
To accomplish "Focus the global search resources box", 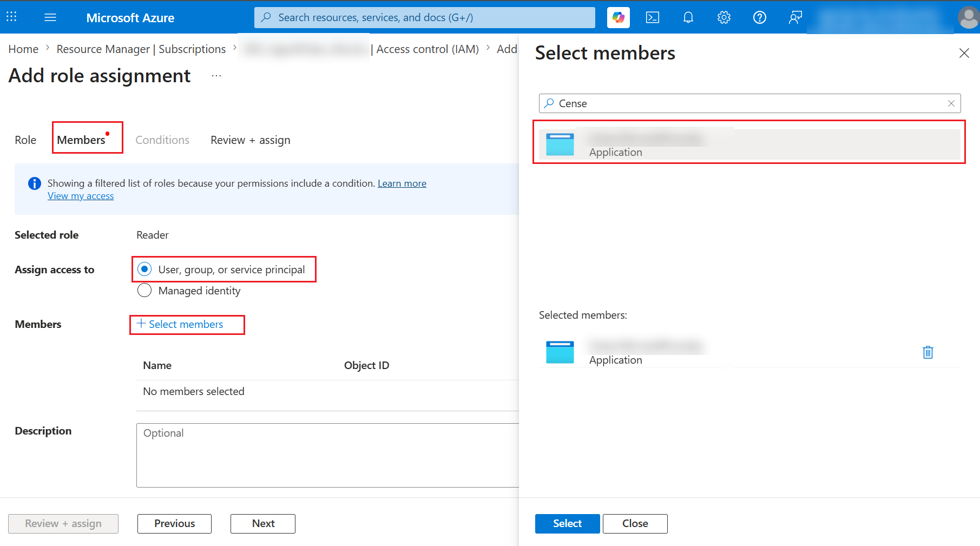I will [x=425, y=17].
